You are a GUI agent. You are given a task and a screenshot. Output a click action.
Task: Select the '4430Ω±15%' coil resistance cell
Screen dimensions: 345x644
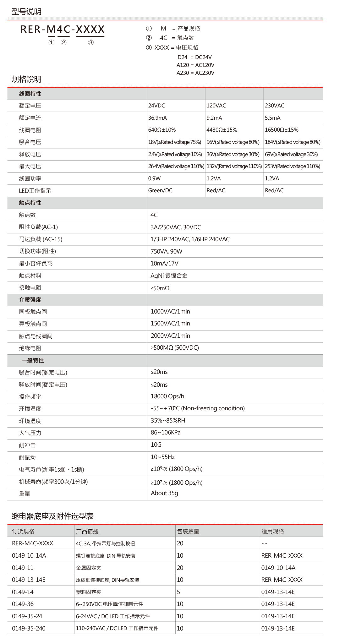222,130
